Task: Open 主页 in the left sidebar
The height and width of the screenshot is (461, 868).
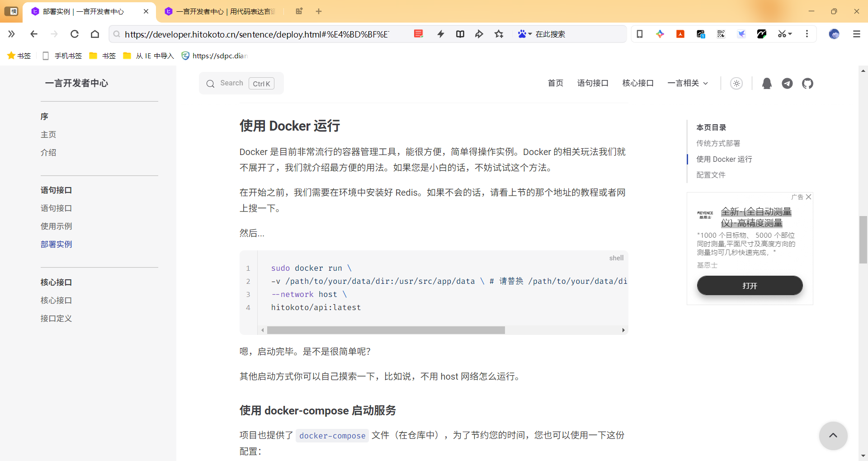Action: 48,135
